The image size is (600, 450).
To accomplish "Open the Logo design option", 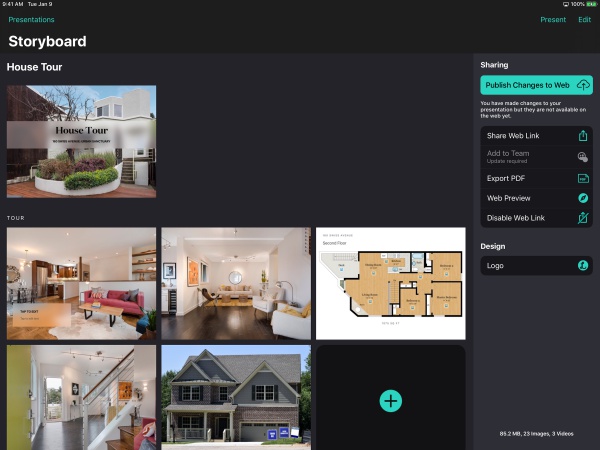I will point(536,266).
